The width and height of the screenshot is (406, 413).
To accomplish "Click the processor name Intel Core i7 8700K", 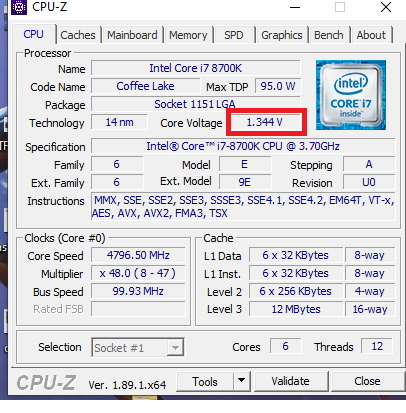I will click(x=196, y=68).
